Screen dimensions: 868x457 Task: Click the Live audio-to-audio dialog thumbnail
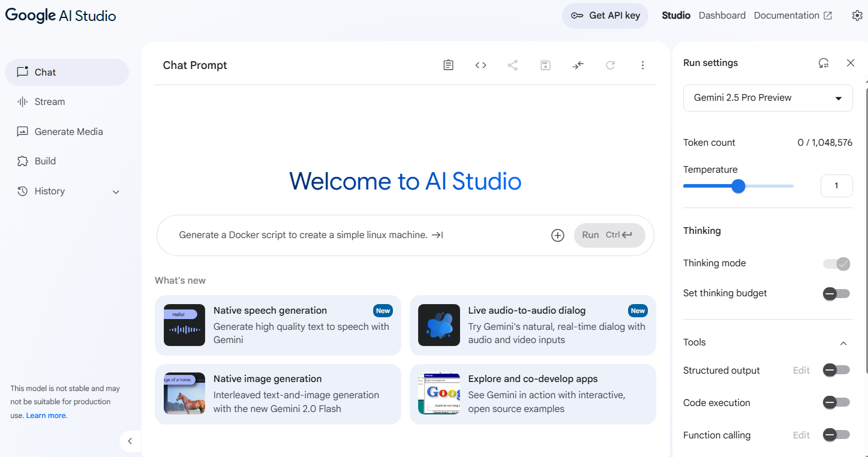pyautogui.click(x=439, y=325)
